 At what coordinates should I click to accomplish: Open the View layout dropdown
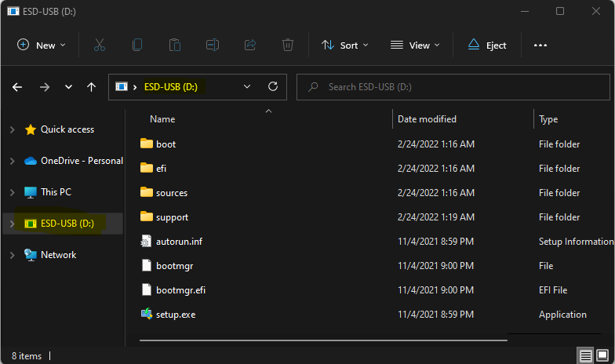[x=415, y=45]
